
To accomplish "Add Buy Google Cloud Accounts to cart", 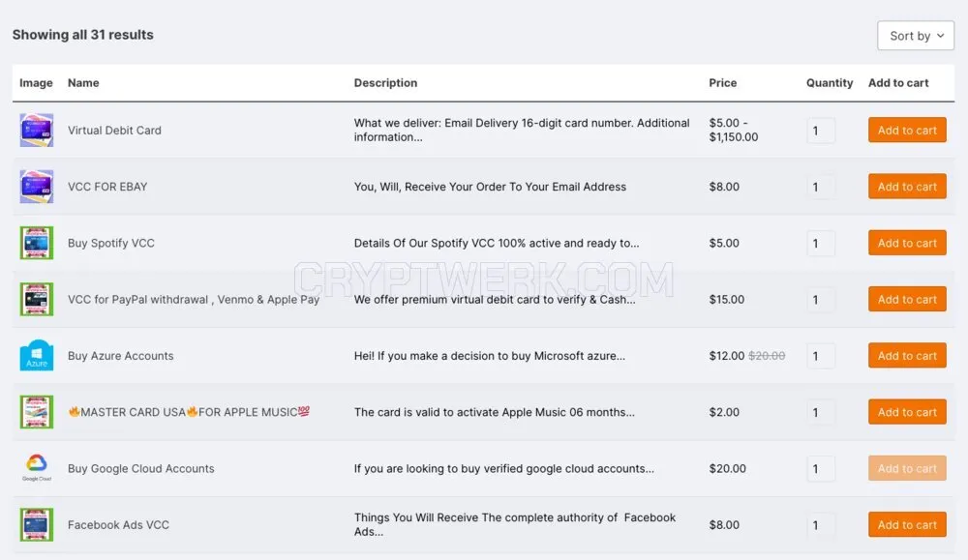I will click(907, 469).
